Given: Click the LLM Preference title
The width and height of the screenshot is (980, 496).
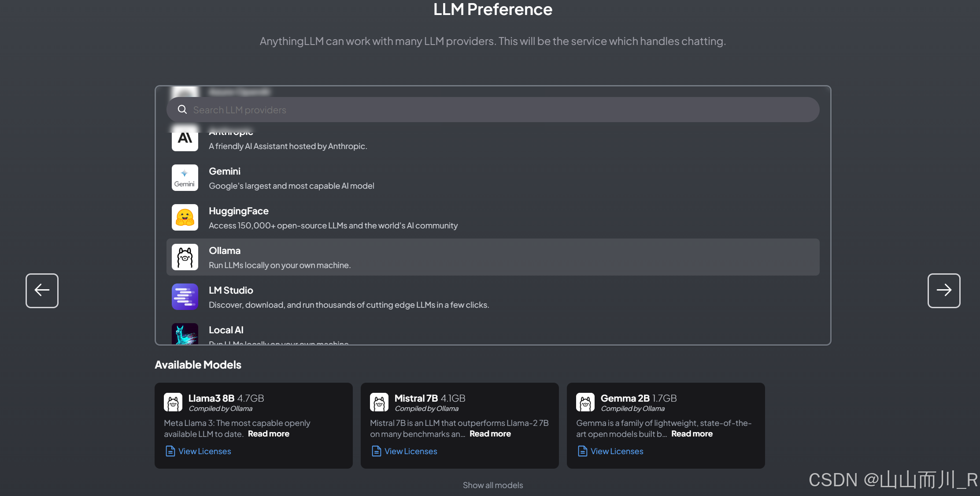Looking at the screenshot, I should coord(492,9).
